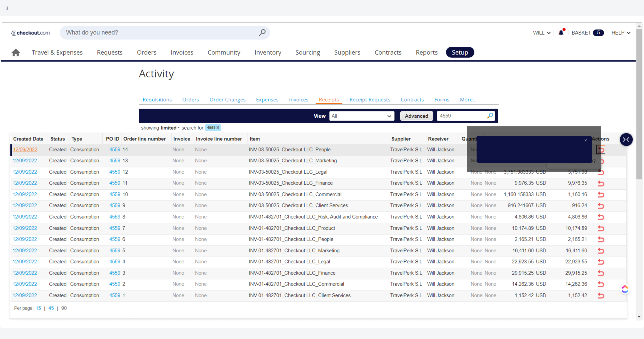Remove the 4559 search filter tag
The image size is (644, 339).
[218, 127]
